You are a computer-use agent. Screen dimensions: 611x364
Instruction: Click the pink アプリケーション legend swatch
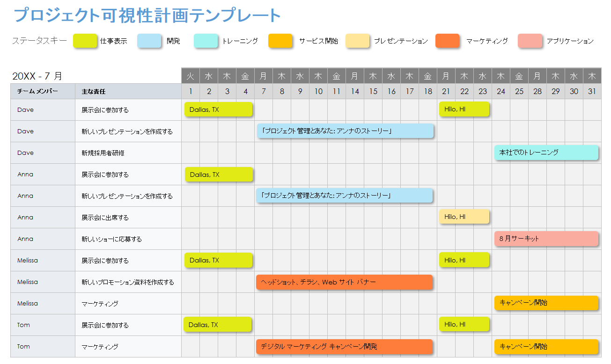click(530, 41)
